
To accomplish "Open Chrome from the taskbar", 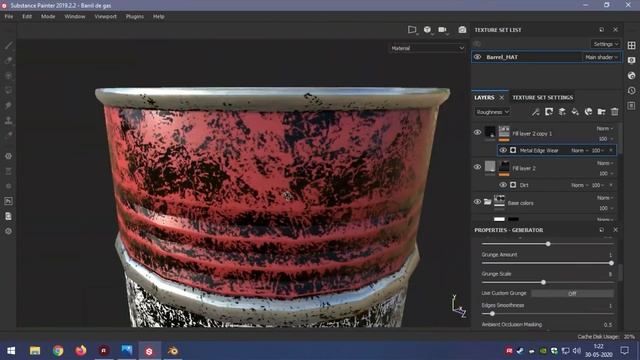I will pyautogui.click(x=58, y=351).
